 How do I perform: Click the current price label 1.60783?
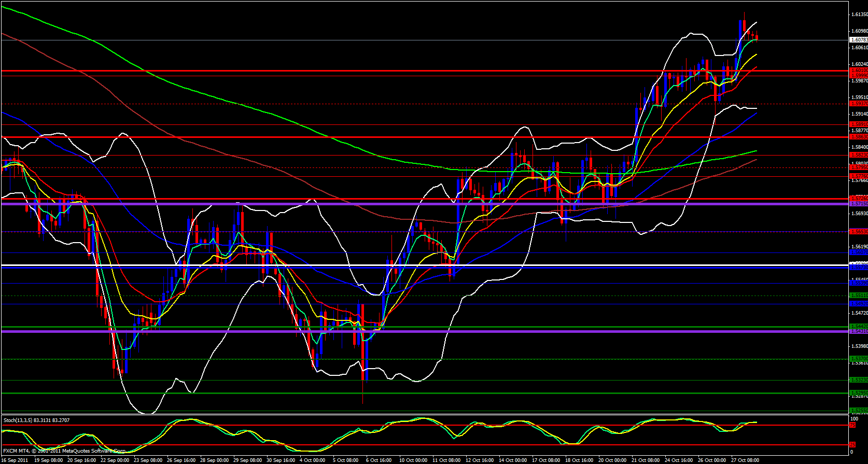[858, 40]
